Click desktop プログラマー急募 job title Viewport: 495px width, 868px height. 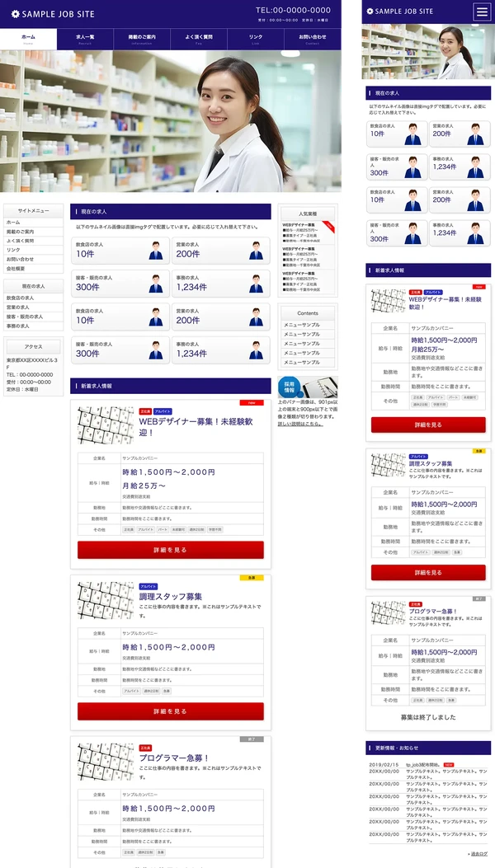(x=174, y=758)
